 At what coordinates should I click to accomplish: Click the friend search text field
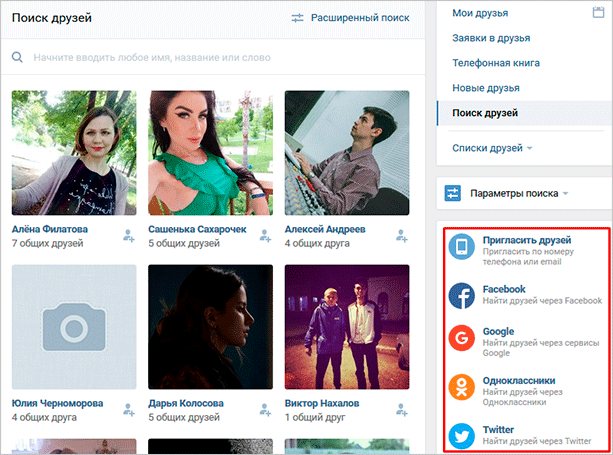point(213,57)
